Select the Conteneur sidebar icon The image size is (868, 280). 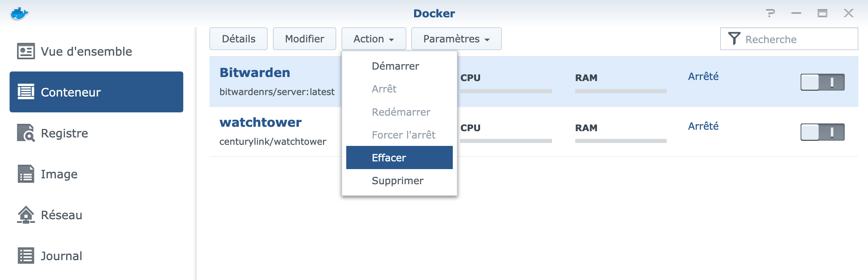coord(26,92)
